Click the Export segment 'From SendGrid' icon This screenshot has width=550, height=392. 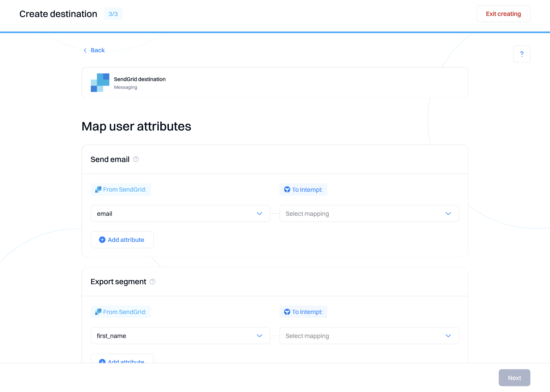click(98, 312)
